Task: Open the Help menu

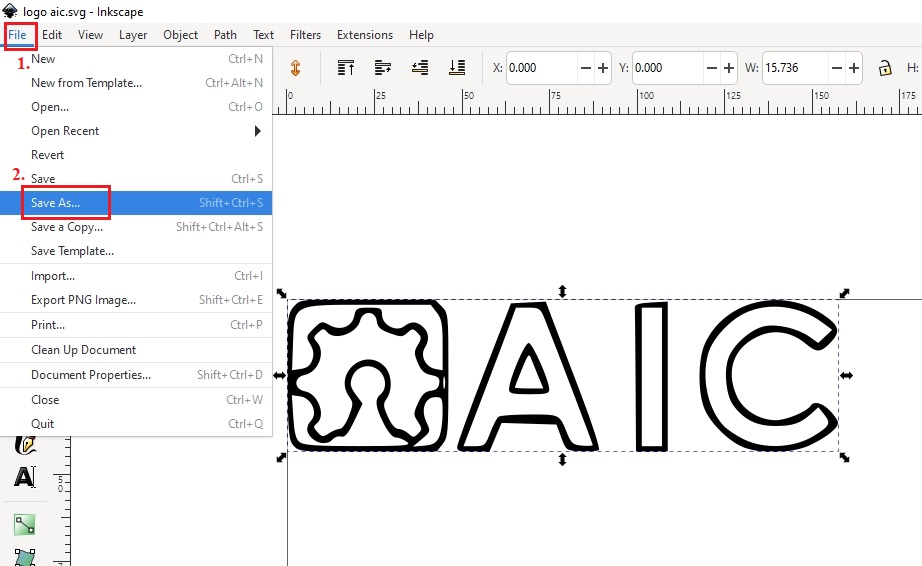Action: coord(421,35)
